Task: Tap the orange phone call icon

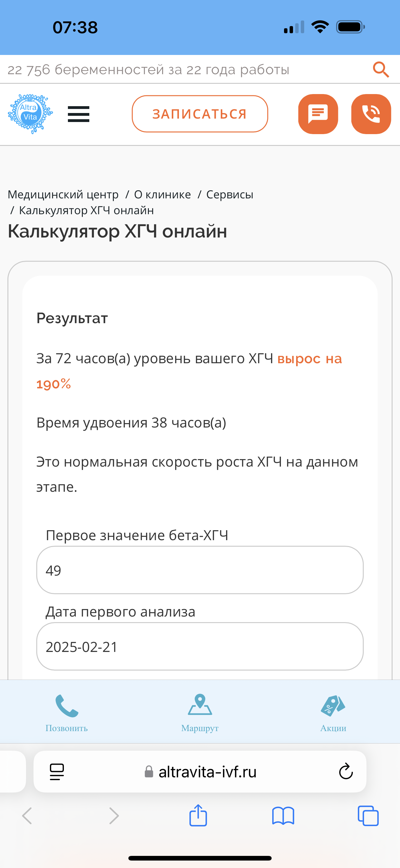Action: (371, 114)
